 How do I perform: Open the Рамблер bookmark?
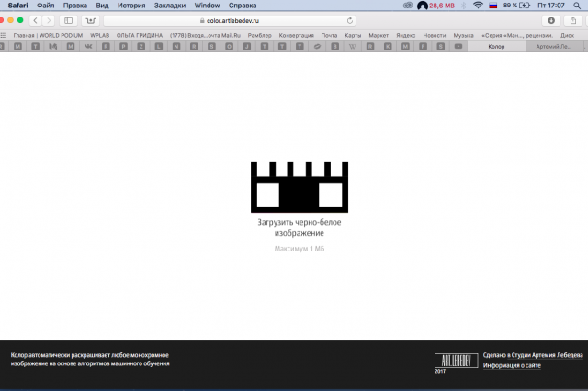259,35
